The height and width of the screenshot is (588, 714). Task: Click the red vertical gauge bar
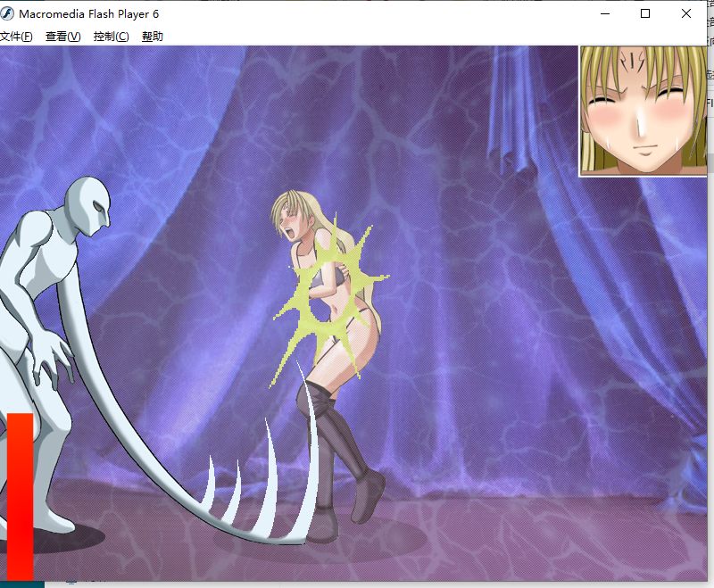[20, 495]
